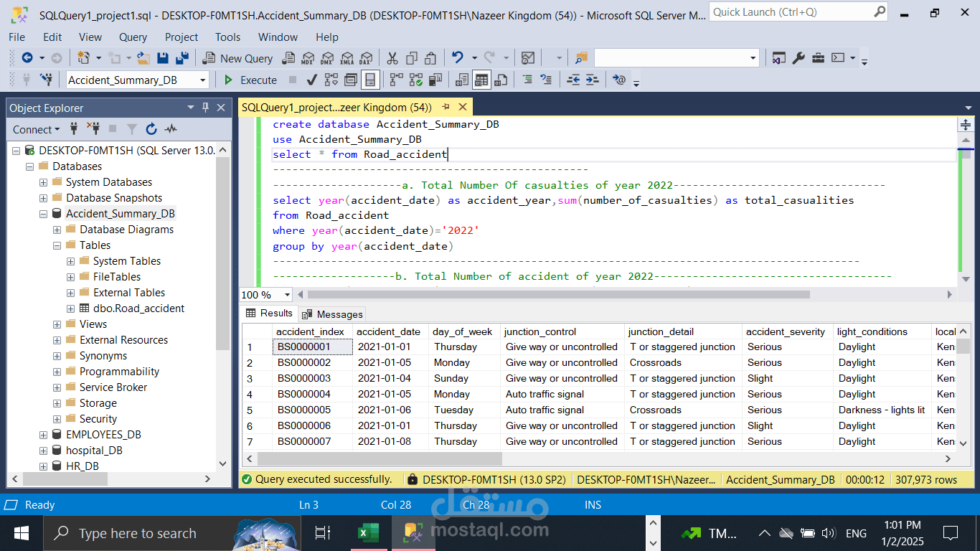Viewport: 980px width, 551px height.
Task: Open the Toolbox briefcase icon
Action: tap(818, 58)
